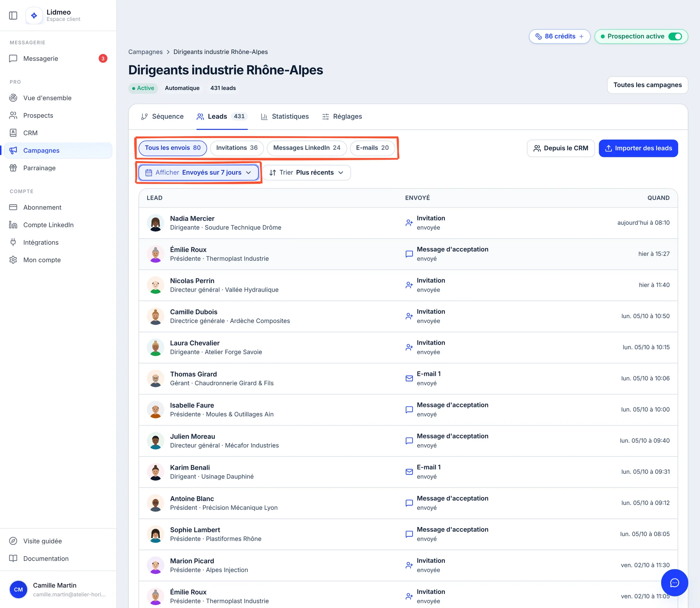The height and width of the screenshot is (608, 700).
Task: Filter by Messages LinkedIn 24
Action: click(x=307, y=148)
